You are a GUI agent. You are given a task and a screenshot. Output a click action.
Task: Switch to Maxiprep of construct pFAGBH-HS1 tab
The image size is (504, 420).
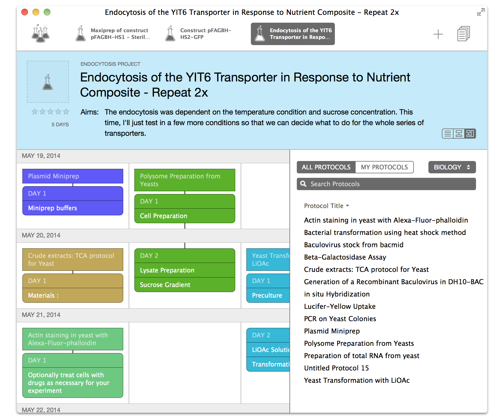pyautogui.click(x=114, y=34)
